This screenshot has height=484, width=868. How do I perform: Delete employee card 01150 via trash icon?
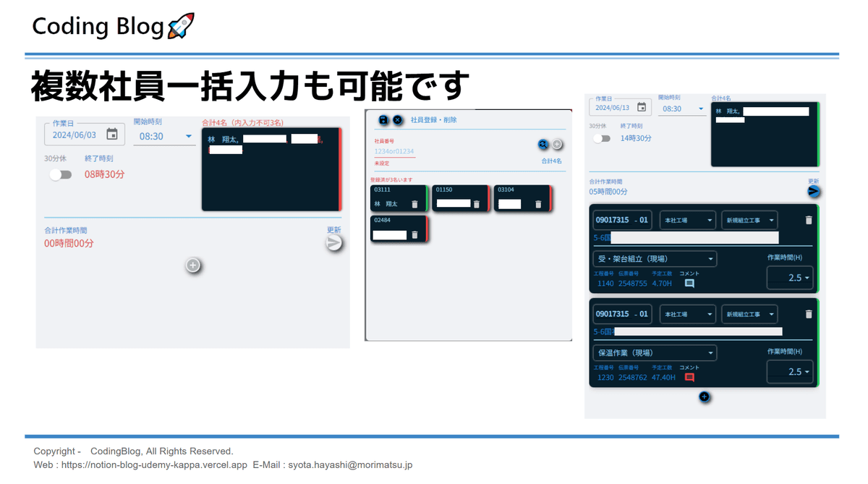coord(477,203)
